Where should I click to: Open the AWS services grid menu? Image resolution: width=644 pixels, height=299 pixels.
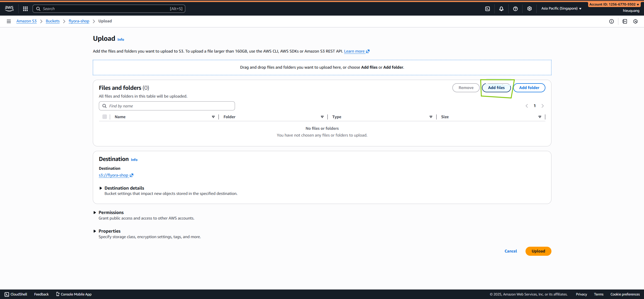coord(25,8)
